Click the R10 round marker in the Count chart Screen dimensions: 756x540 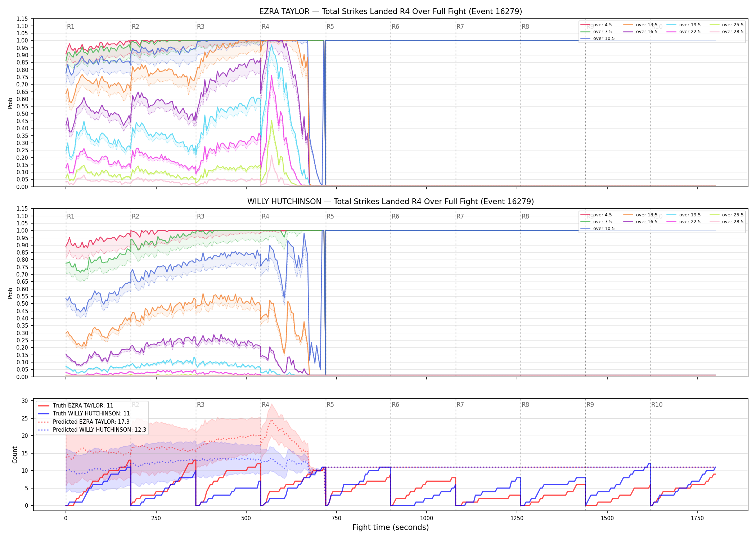coord(657,405)
